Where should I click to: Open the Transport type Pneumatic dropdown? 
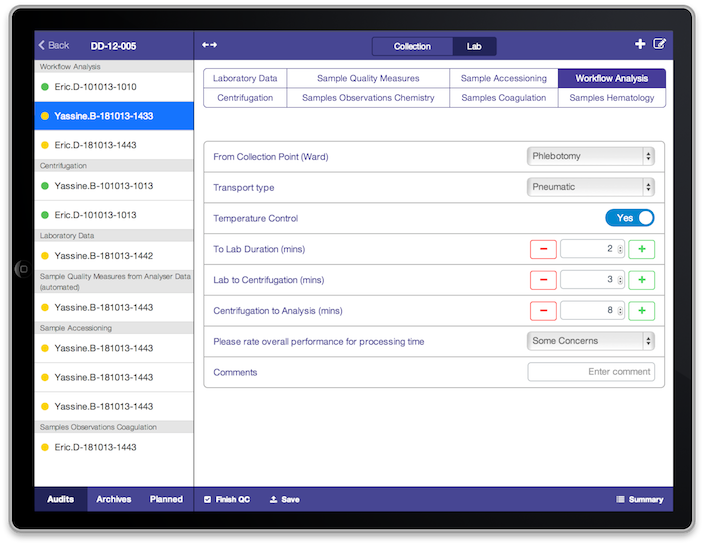(590, 187)
